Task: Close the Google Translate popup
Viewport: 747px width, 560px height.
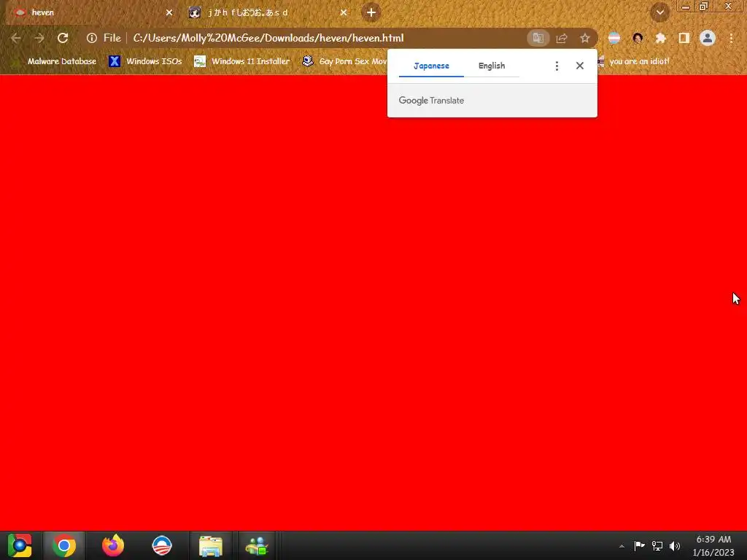Action: pos(580,66)
